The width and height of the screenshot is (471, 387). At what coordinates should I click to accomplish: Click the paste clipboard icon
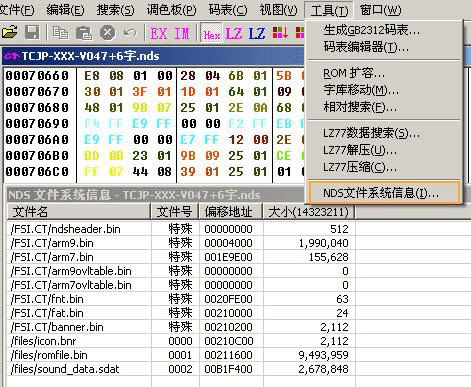point(84,33)
